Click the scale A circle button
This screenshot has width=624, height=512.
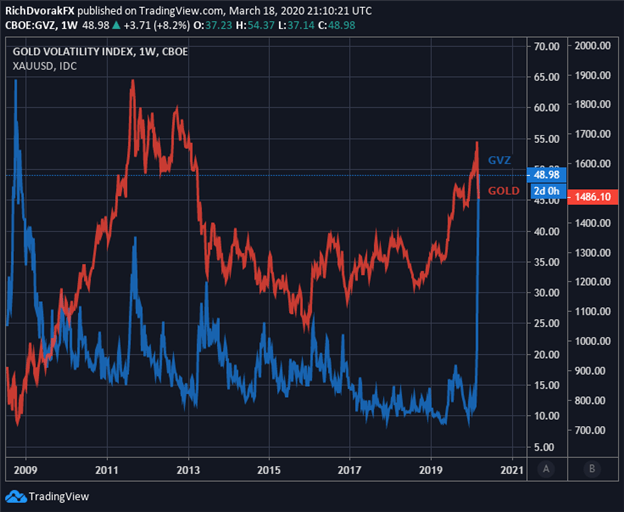click(x=546, y=469)
